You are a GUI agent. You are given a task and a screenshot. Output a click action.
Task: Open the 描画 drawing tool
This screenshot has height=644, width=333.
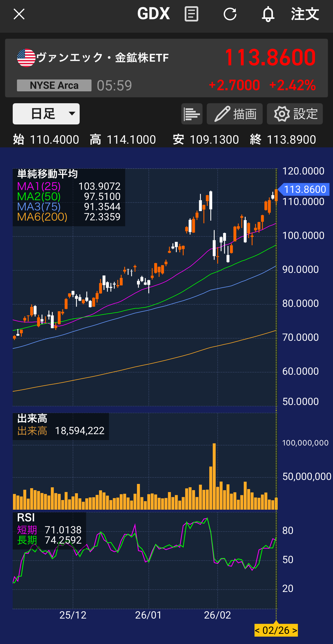235,114
